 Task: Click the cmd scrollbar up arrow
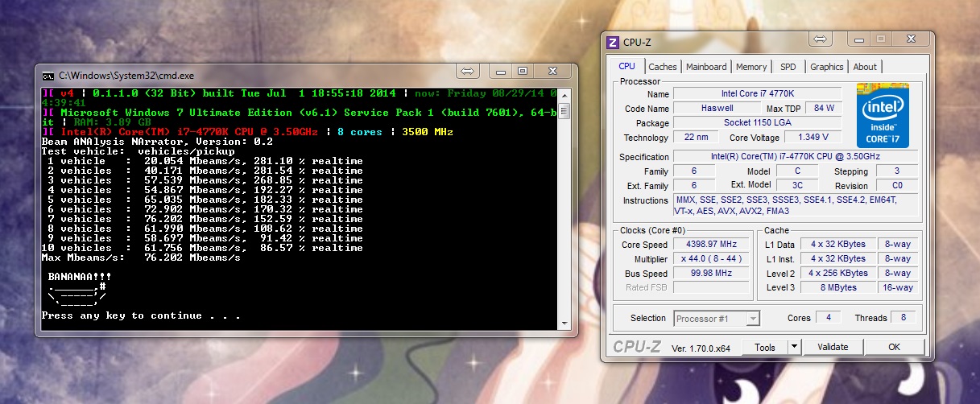tap(564, 93)
